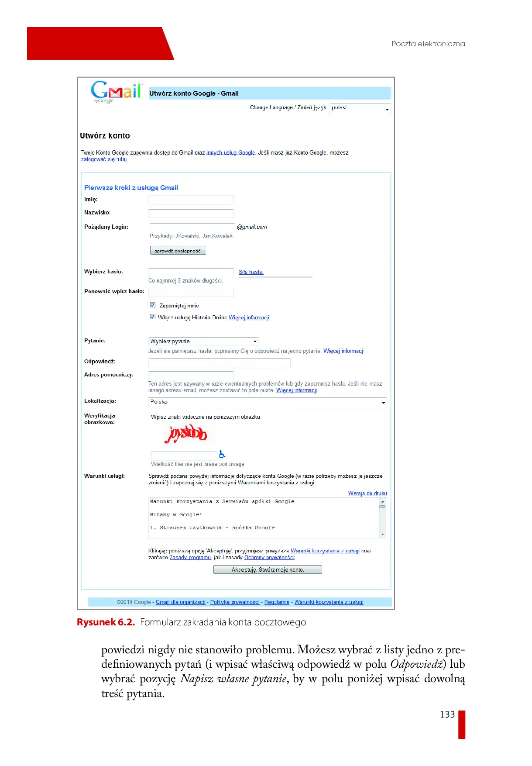532x766 pixels.
Task: Focus the Odpowiedź input field
Action: coord(220,362)
